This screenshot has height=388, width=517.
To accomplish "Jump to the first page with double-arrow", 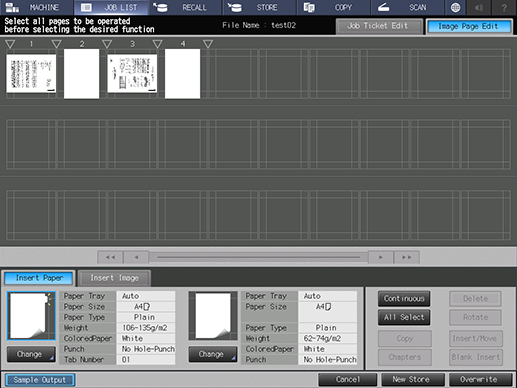I will 110,257.
